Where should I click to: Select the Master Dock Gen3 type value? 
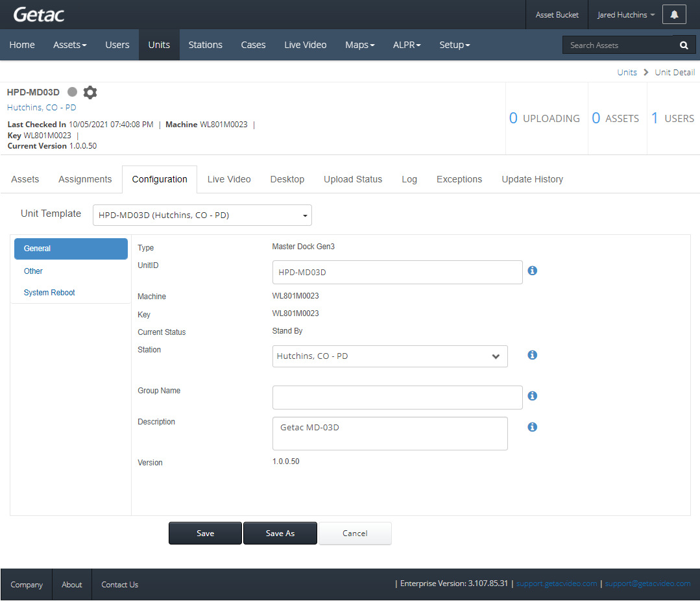303,247
